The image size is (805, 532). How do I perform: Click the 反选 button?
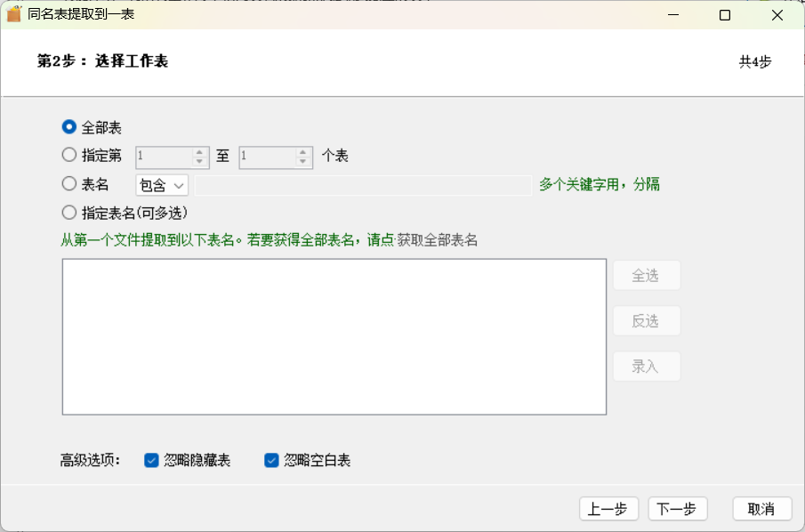(x=647, y=321)
